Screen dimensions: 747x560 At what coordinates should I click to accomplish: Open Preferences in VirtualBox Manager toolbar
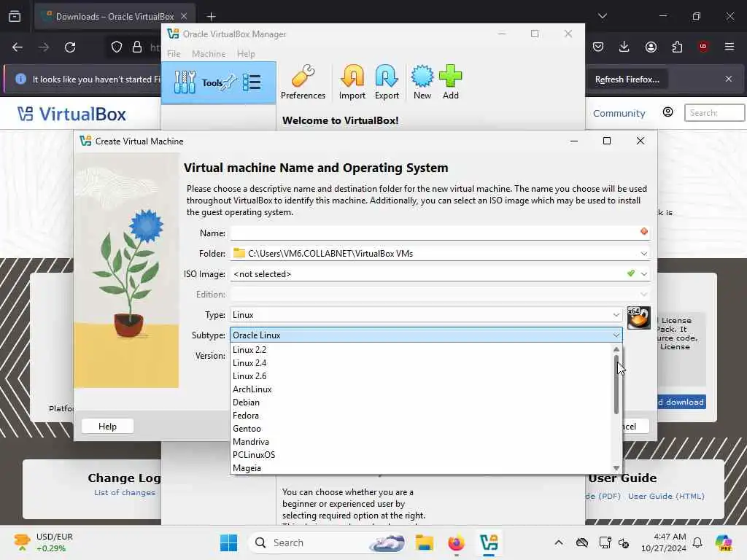click(x=303, y=82)
